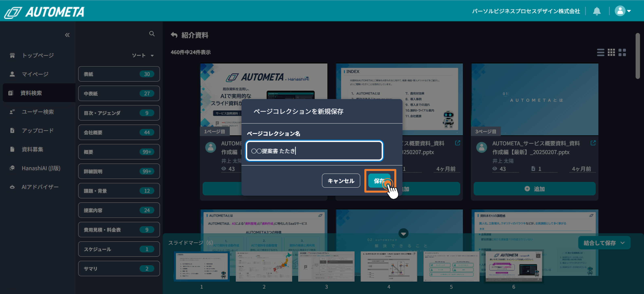Screen dimensions: 644x294
Task: Filter by 詳細説明 category
Action: point(119,171)
